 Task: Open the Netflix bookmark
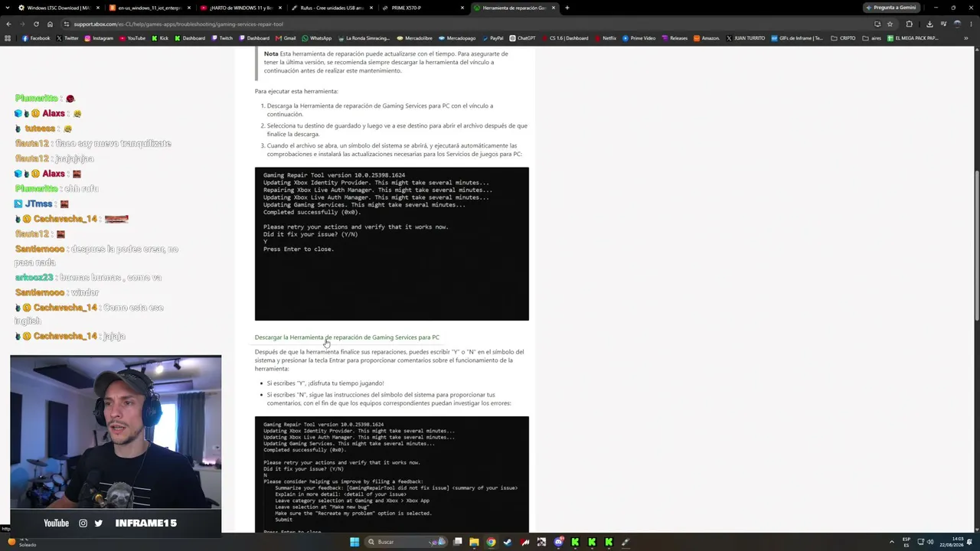pyautogui.click(x=605, y=38)
